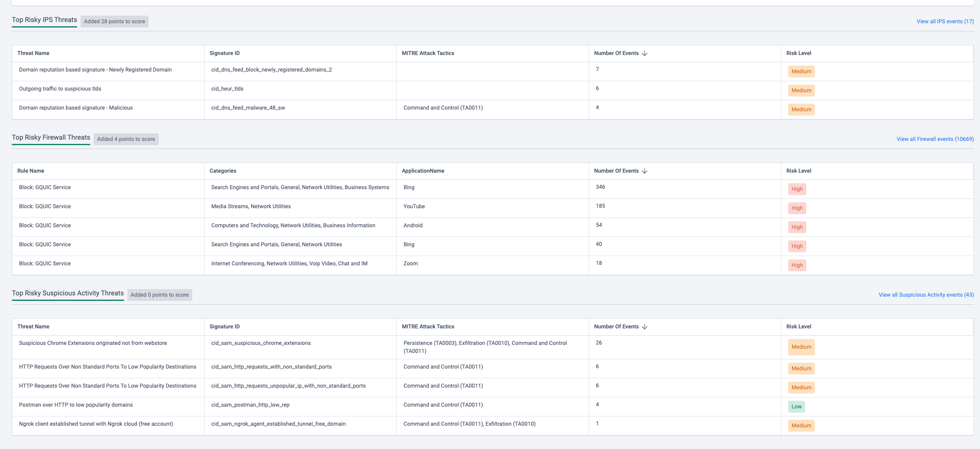Click event count 346
The image size is (980, 449).
tap(601, 187)
